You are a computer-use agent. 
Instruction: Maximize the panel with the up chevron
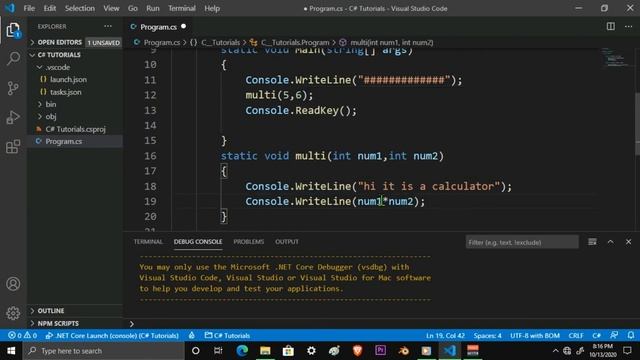(610, 242)
